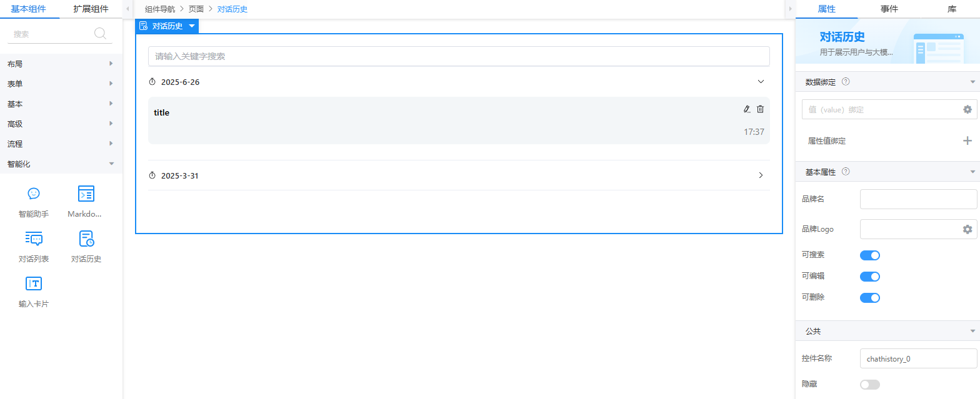Select the Markdown component icon

pyautogui.click(x=86, y=194)
